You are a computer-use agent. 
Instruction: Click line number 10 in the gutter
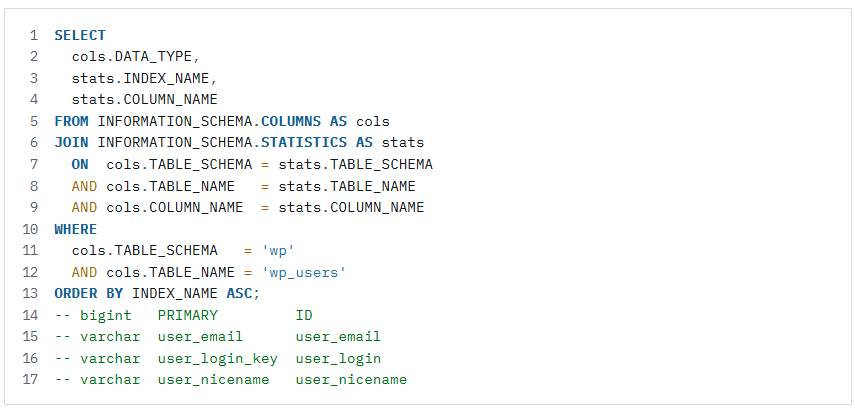coord(31,229)
